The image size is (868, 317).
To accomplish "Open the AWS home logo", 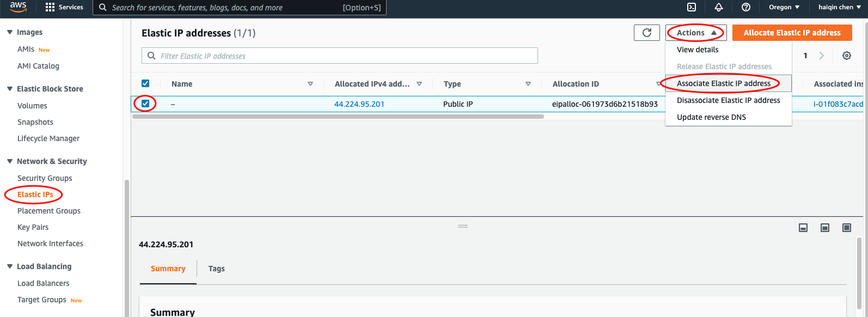I will (18, 7).
